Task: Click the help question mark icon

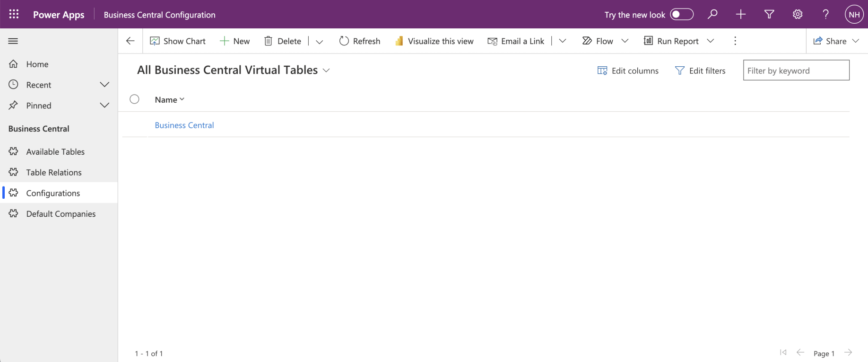Action: coord(825,14)
